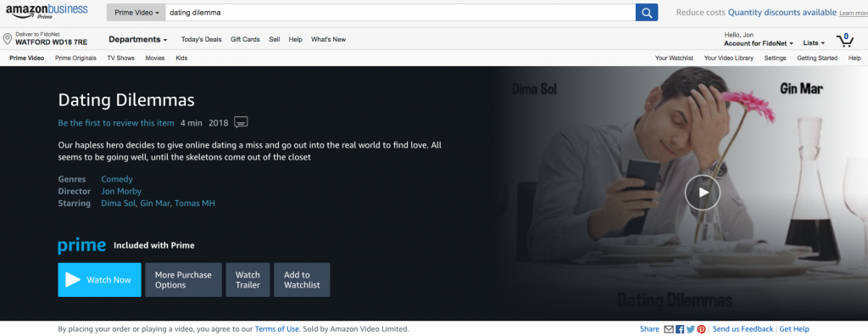Image resolution: width=868 pixels, height=336 pixels.
Task: Open Gin Mar actor link
Action: [154, 204]
